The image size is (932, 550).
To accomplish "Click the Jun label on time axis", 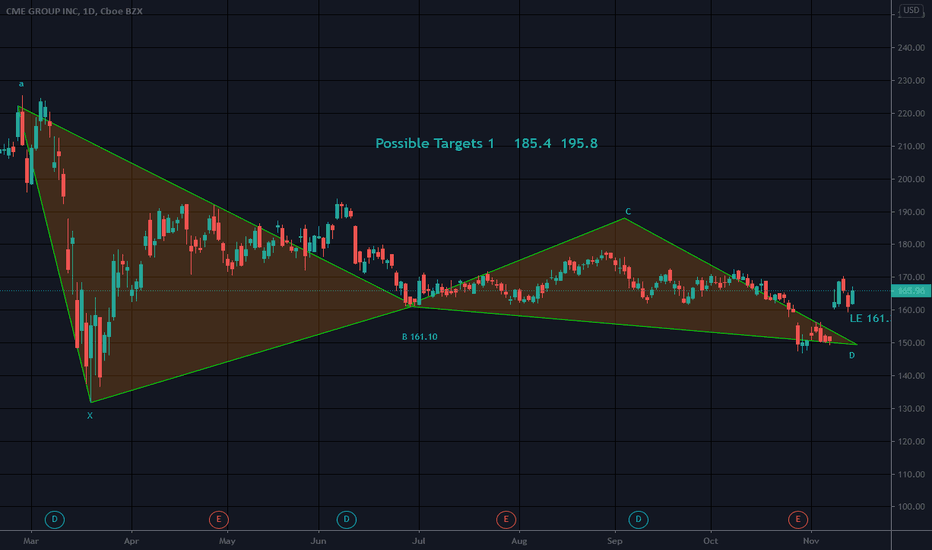I will [x=319, y=541].
